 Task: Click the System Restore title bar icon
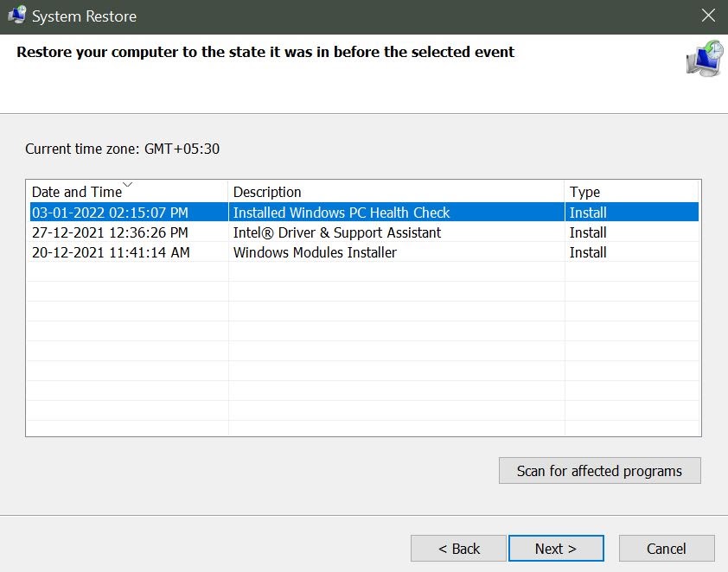[16, 16]
